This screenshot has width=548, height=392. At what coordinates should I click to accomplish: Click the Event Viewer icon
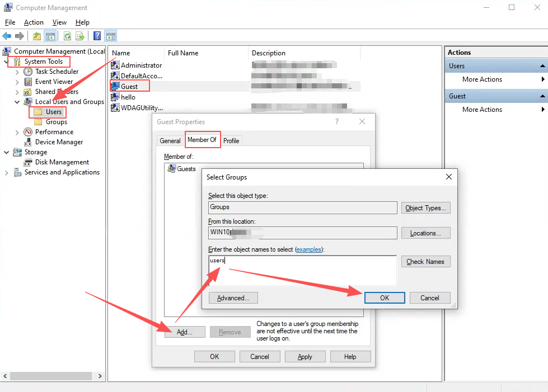28,82
